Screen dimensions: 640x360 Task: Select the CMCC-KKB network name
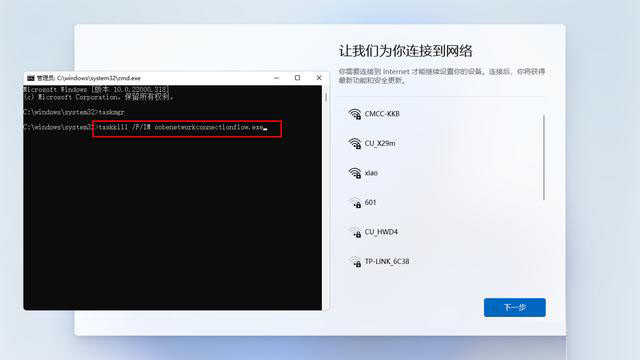(x=382, y=114)
